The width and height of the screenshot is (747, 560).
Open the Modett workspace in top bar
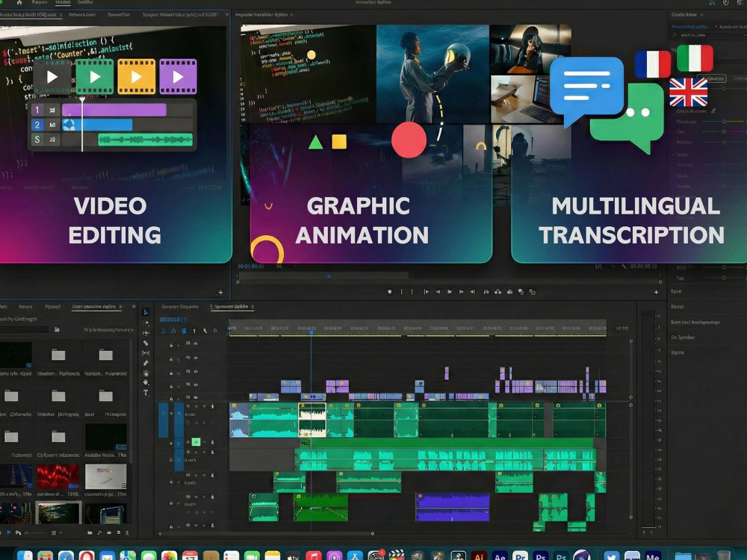(63, 2)
